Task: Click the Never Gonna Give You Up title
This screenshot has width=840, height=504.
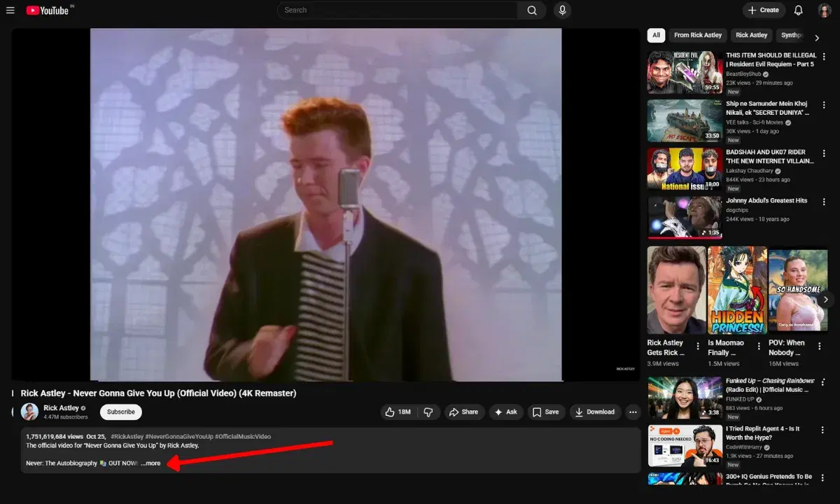Action: coord(158,393)
